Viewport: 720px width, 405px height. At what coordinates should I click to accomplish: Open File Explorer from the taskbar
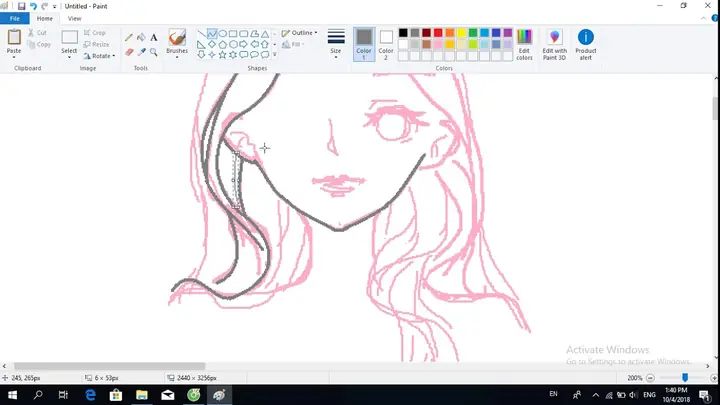(x=141, y=395)
